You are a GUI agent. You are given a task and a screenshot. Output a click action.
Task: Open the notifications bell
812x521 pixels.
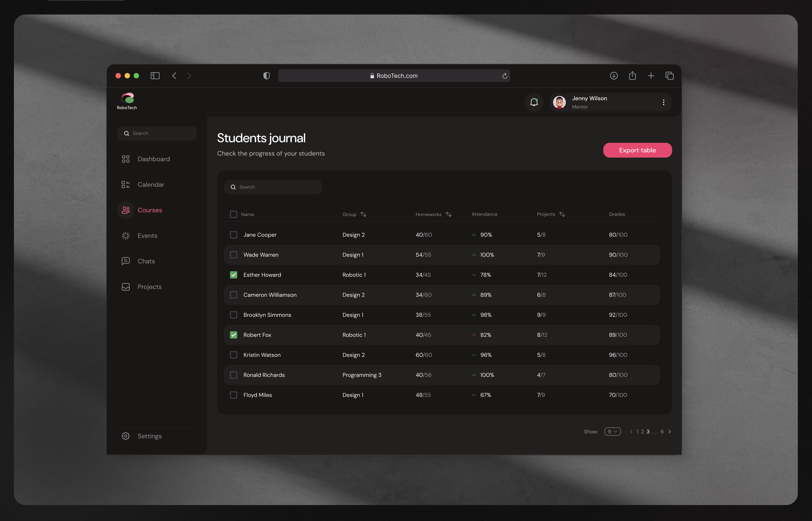click(534, 102)
